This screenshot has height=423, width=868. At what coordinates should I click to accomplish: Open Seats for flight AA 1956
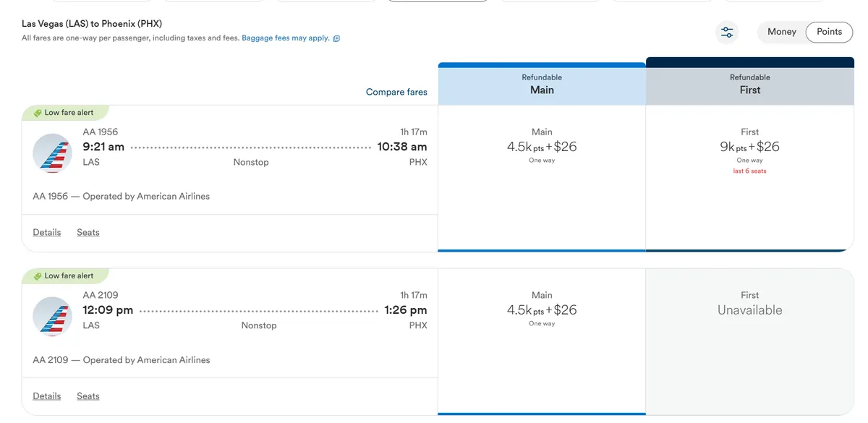pyautogui.click(x=88, y=232)
